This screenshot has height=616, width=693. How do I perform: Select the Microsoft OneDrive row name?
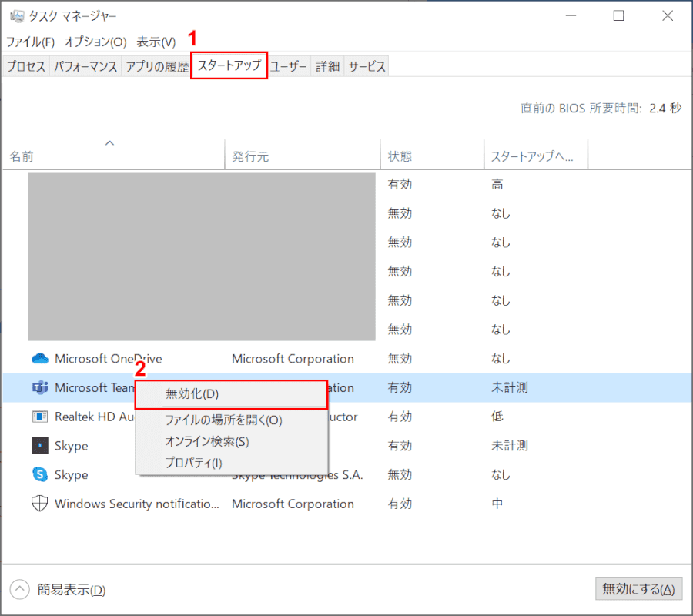pyautogui.click(x=109, y=358)
